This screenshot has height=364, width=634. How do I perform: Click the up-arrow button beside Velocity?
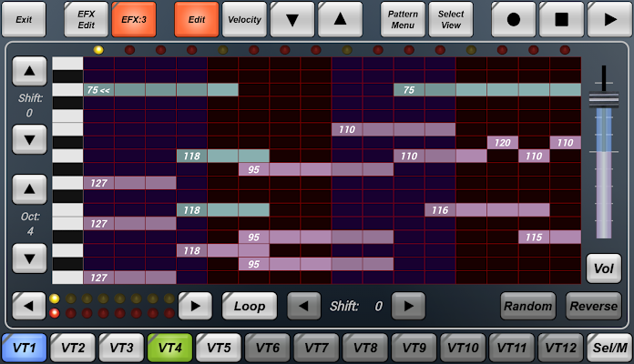pos(340,19)
